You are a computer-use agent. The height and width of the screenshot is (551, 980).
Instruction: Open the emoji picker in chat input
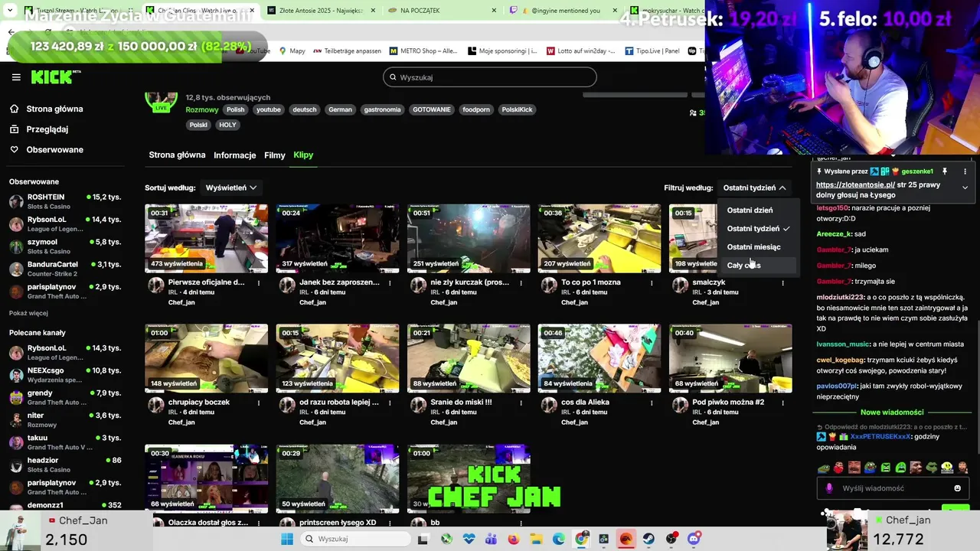click(957, 488)
